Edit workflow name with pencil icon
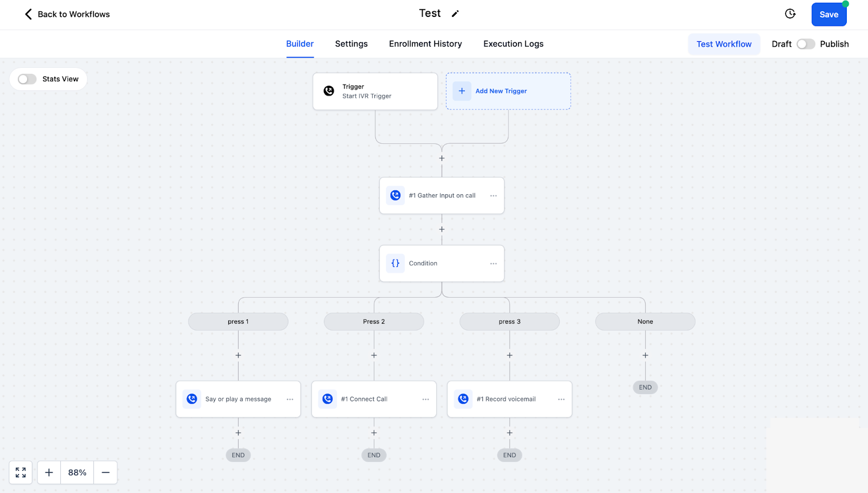868x493 pixels. (455, 14)
